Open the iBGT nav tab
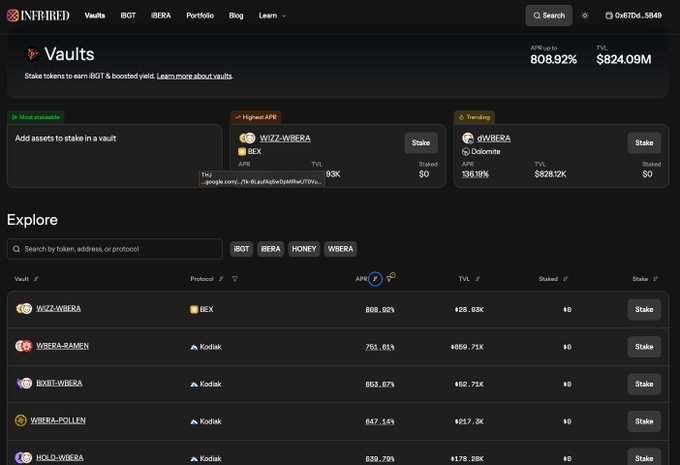The image size is (680, 465). click(128, 16)
